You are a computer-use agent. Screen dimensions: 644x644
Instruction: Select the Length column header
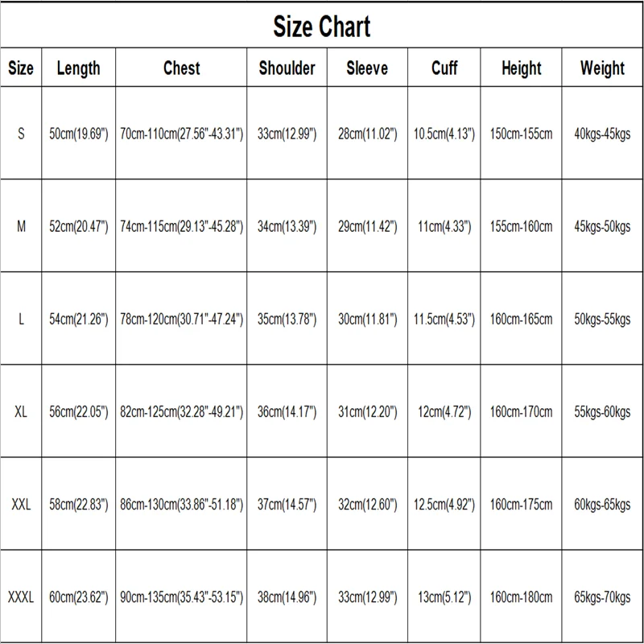78,68
